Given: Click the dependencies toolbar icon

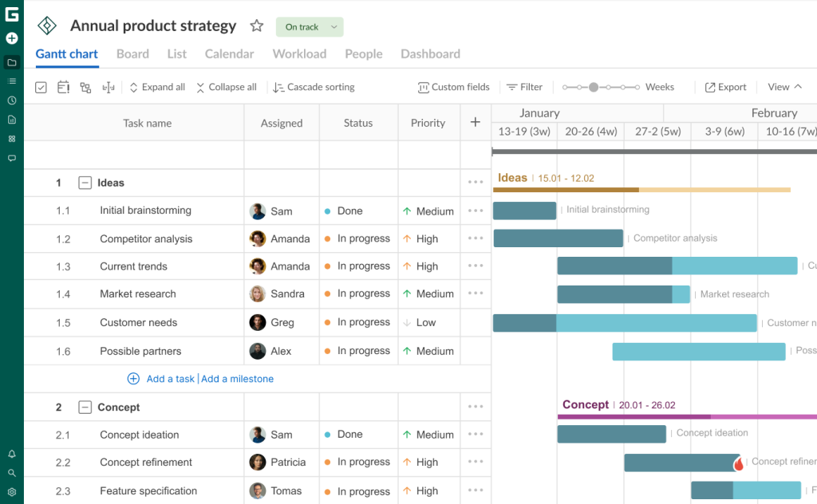Looking at the screenshot, I should (x=85, y=87).
